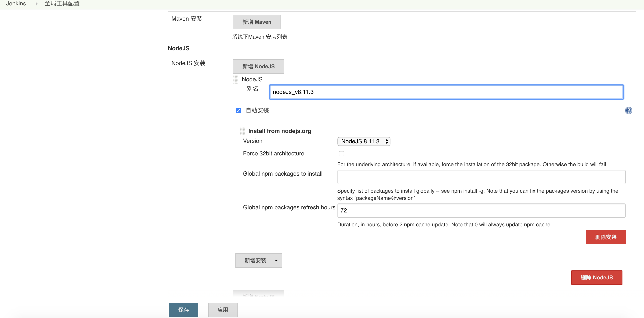Click the npm packages refresh hours field
The image size is (644, 318).
tap(481, 210)
